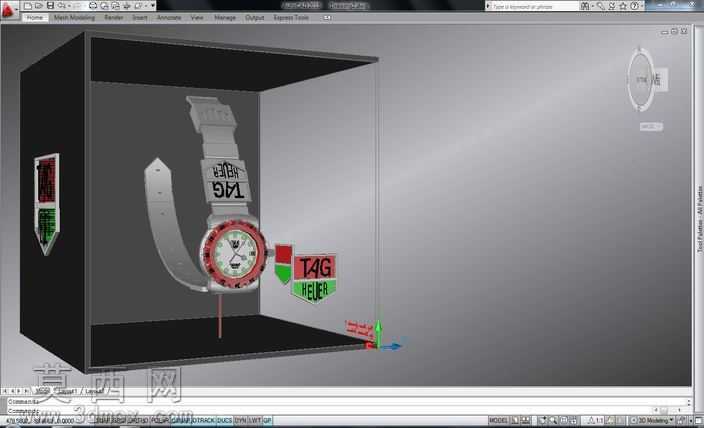Click the Undo icon in Quick Access toolbar

coord(62,6)
